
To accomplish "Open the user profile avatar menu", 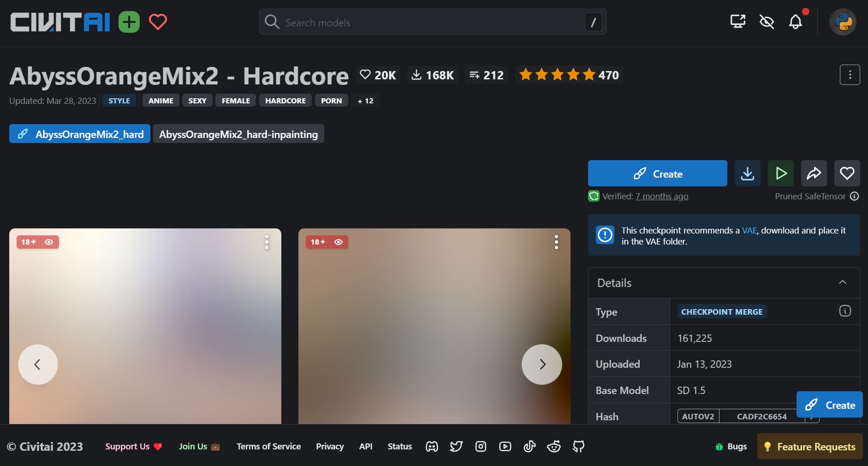I will click(843, 22).
